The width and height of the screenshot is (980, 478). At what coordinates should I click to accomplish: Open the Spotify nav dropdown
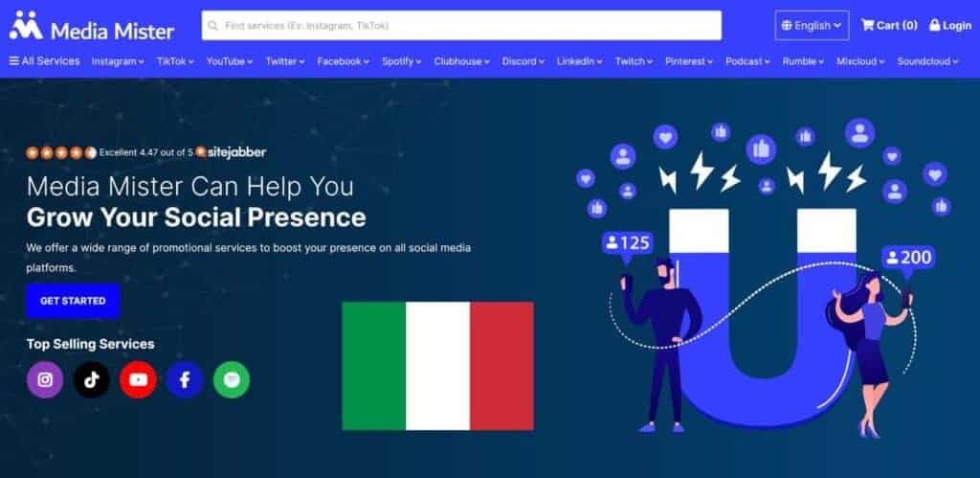pyautogui.click(x=402, y=61)
